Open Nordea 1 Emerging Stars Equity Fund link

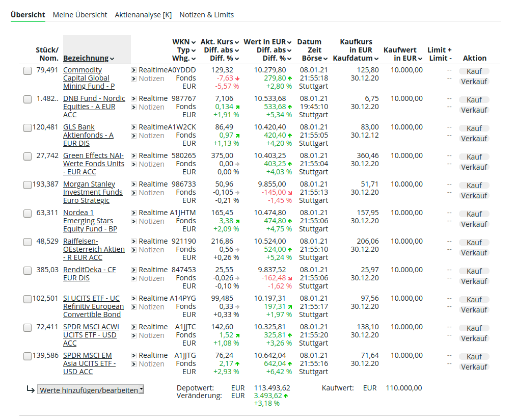pos(90,221)
